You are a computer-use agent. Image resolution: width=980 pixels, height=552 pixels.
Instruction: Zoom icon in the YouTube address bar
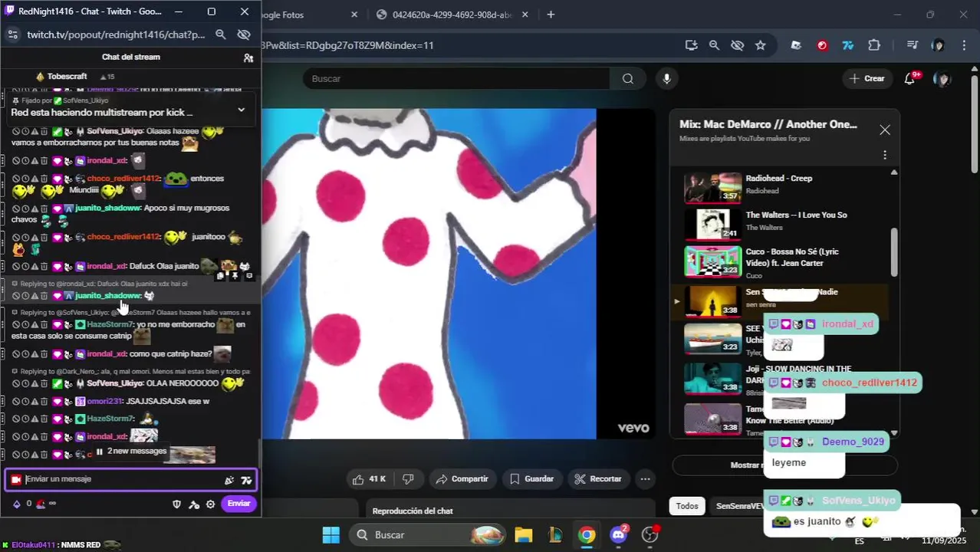click(x=714, y=45)
